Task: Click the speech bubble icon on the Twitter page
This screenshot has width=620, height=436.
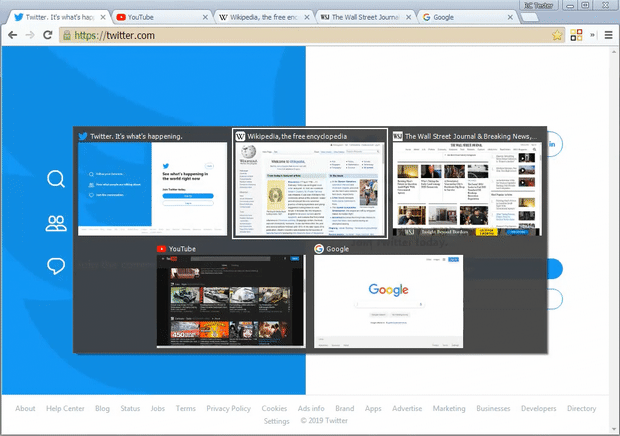Action: click(x=56, y=266)
